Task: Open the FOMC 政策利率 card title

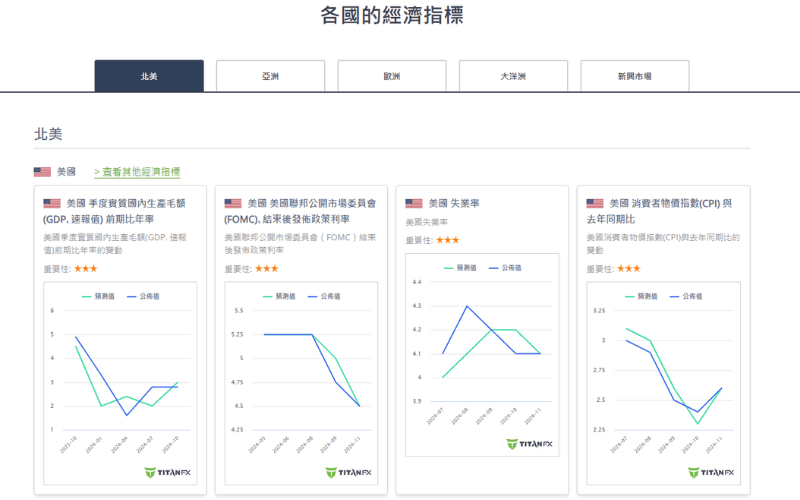Action: point(300,211)
